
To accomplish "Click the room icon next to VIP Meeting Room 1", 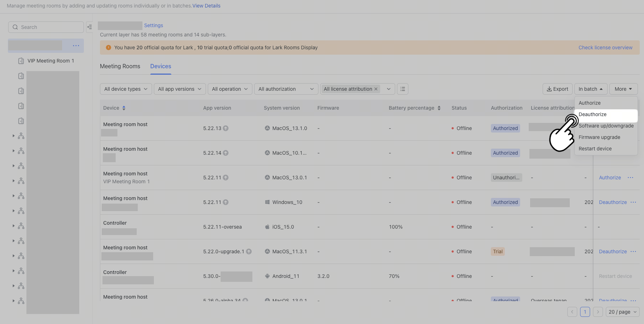I will [x=21, y=61].
